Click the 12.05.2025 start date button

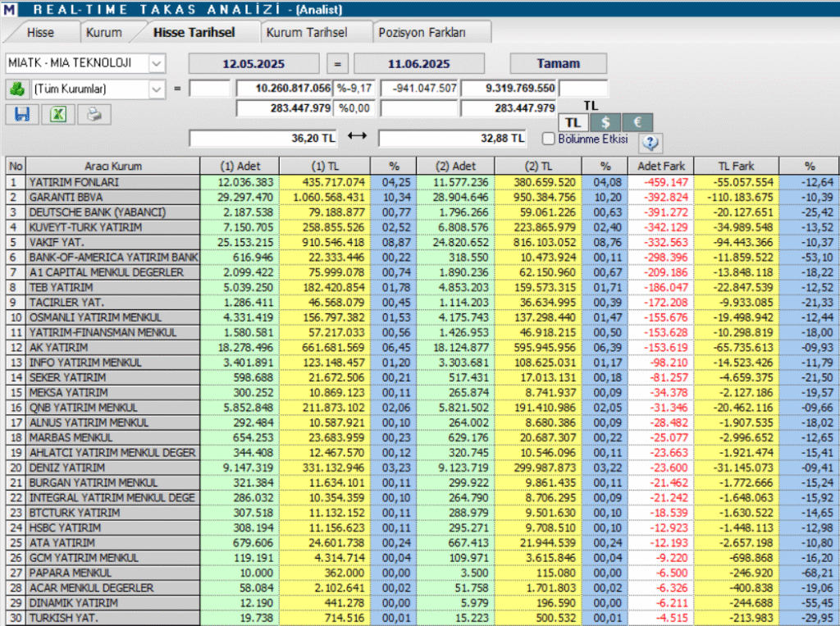tap(254, 63)
